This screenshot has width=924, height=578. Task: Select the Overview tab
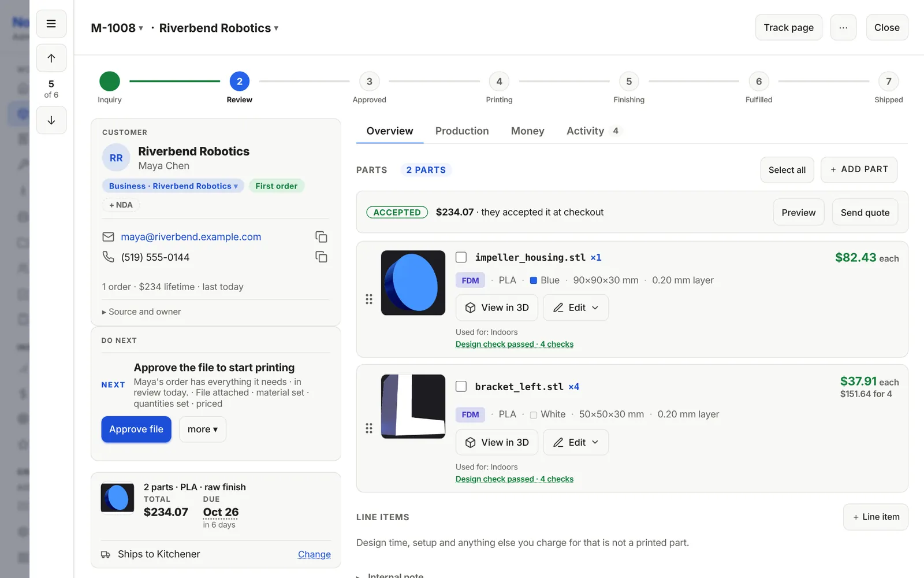click(390, 131)
